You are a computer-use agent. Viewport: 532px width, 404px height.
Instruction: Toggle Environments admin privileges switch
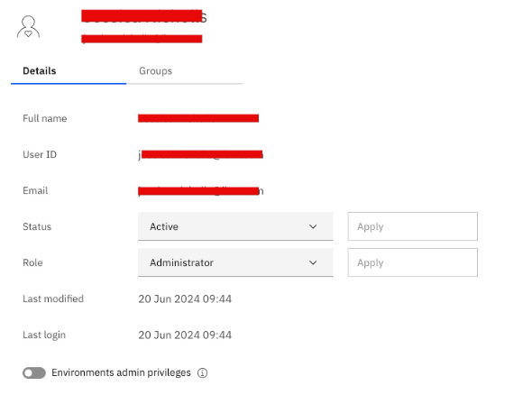pyautogui.click(x=34, y=372)
